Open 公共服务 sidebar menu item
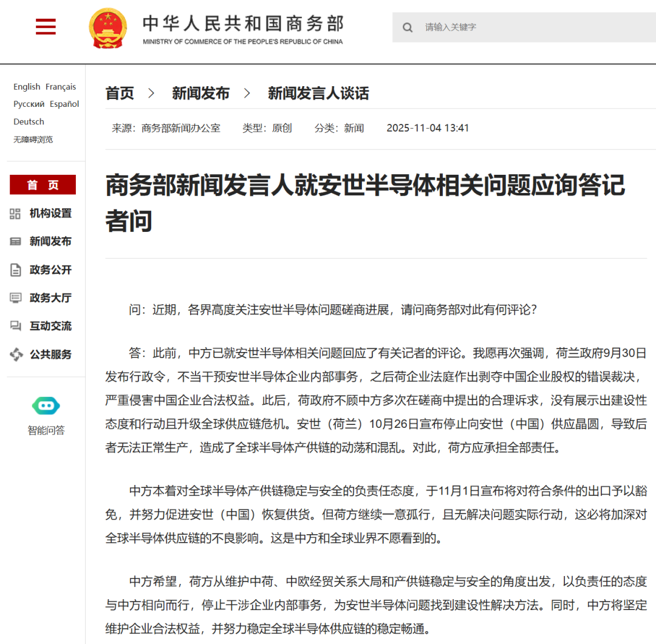The image size is (656, 644). [x=50, y=354]
